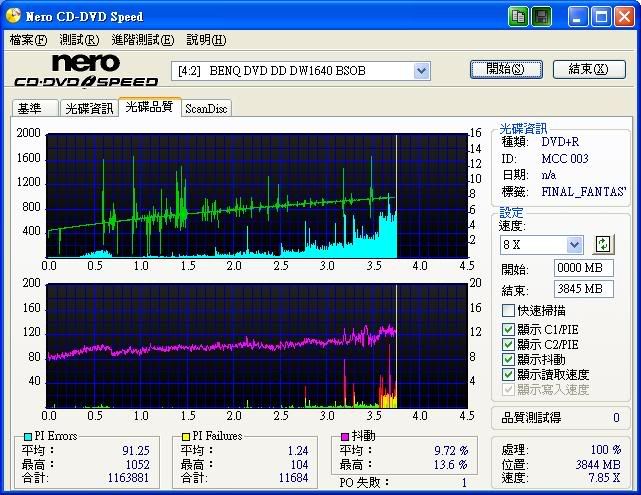Image resolution: width=641 pixels, height=495 pixels.
Task: Open the 測試(R) menu
Action: (79, 40)
